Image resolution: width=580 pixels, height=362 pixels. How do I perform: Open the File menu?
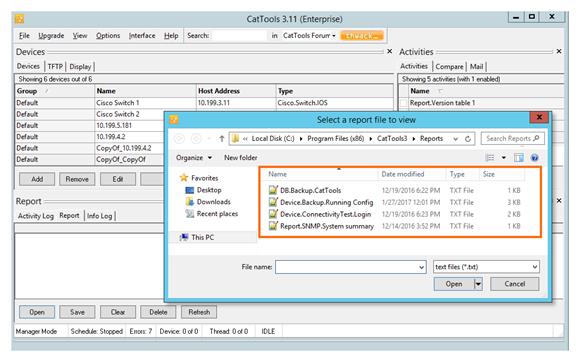tap(24, 36)
